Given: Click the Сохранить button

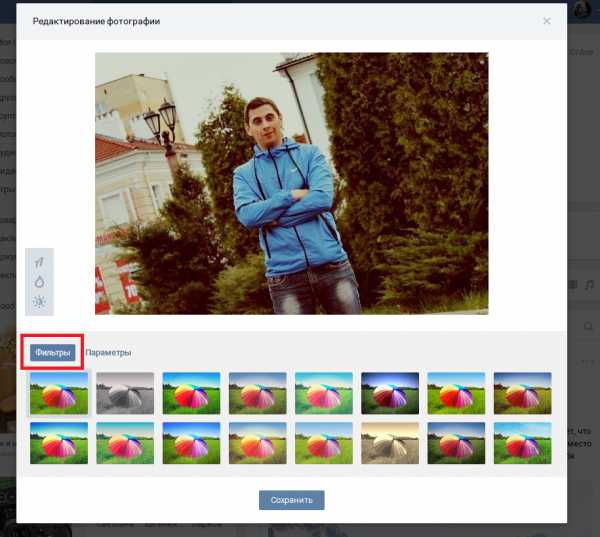Looking at the screenshot, I should point(292,500).
